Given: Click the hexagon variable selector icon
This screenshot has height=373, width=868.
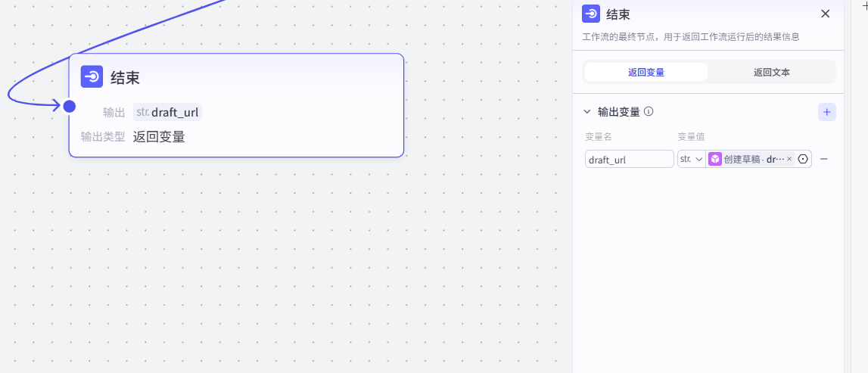Looking at the screenshot, I should 803,159.
